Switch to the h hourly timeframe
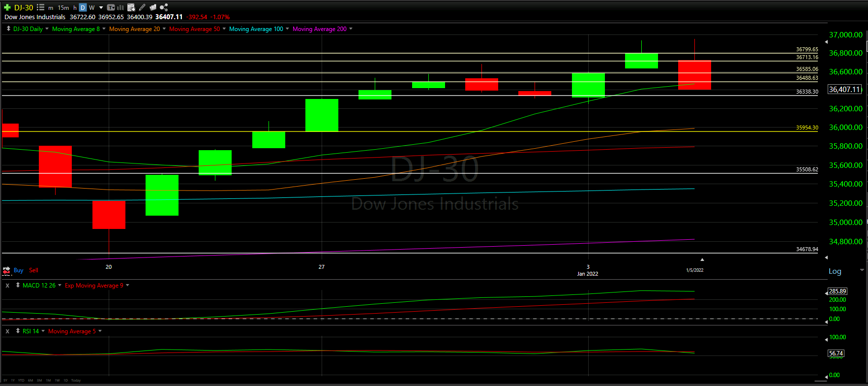The height and width of the screenshot is (386, 868). (x=75, y=8)
